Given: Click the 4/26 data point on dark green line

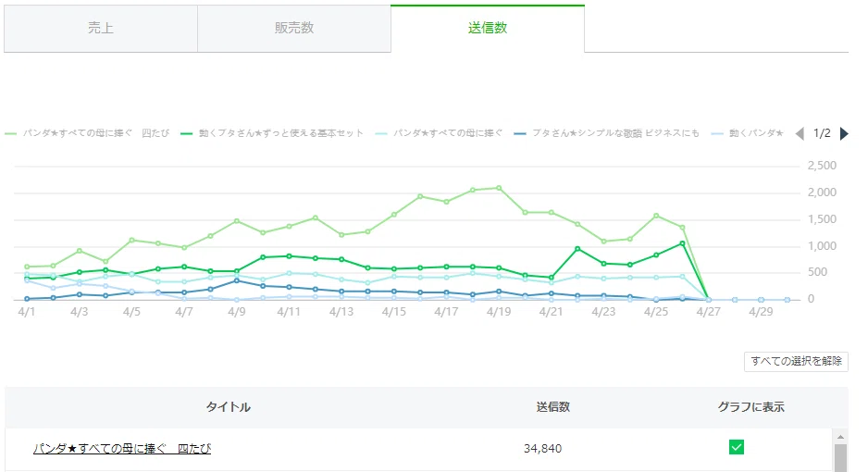Looking at the screenshot, I should 682,243.
